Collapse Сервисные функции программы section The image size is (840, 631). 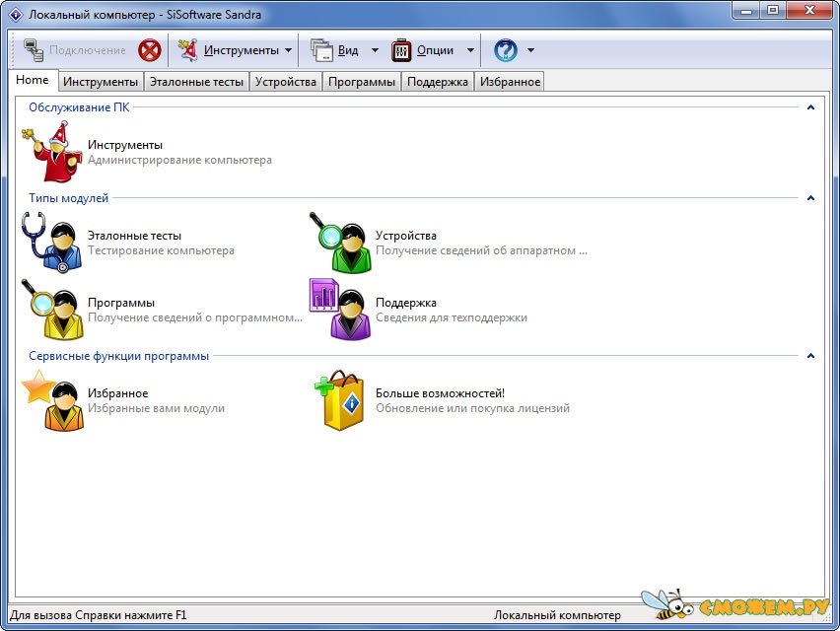tap(810, 356)
